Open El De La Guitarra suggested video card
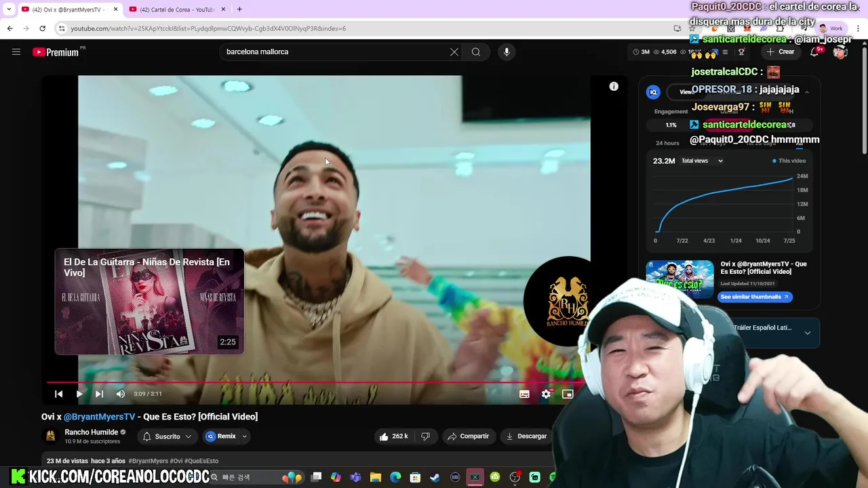Viewport: 868px width, 488px height. pos(149,302)
